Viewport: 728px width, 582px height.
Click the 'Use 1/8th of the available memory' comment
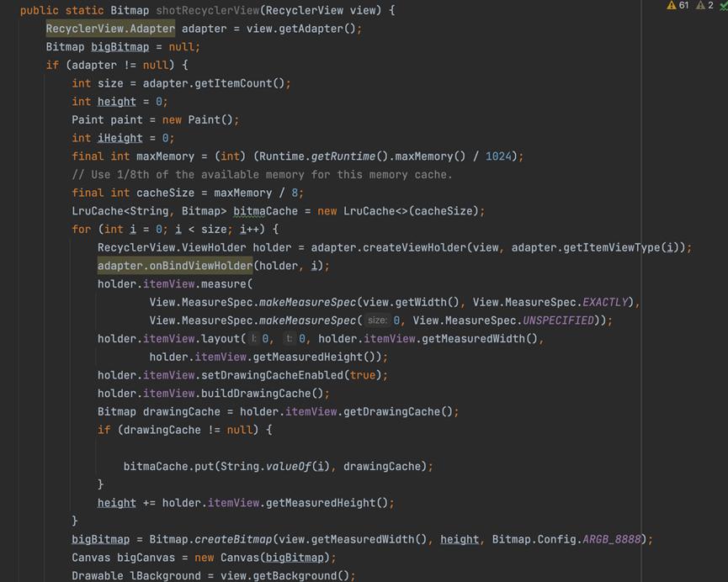262,174
